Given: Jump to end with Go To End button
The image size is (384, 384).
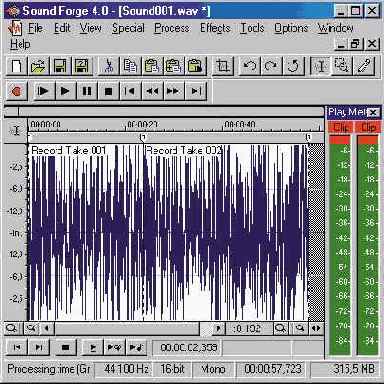Looking at the screenshot, I should 196,91.
